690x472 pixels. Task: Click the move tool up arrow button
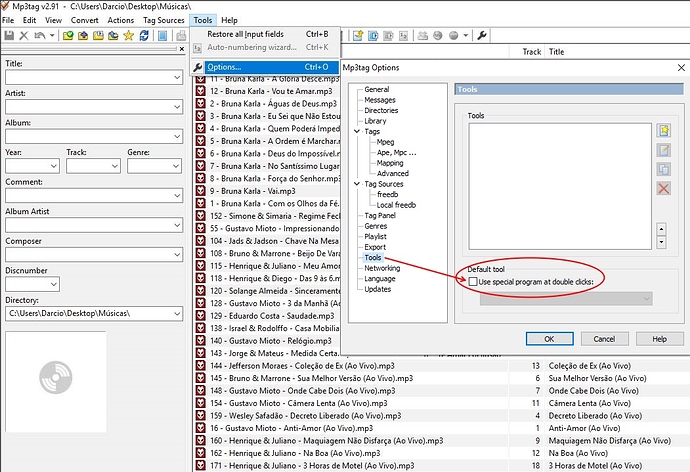[661, 229]
